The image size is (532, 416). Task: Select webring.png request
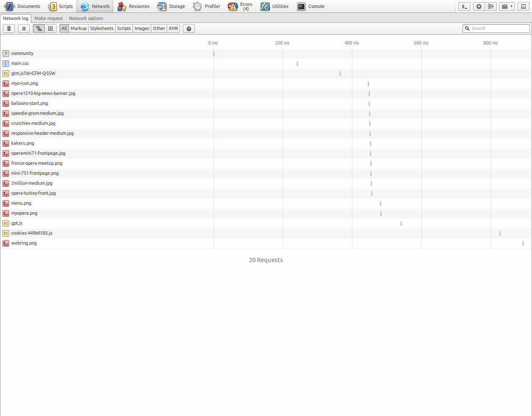[266, 243]
